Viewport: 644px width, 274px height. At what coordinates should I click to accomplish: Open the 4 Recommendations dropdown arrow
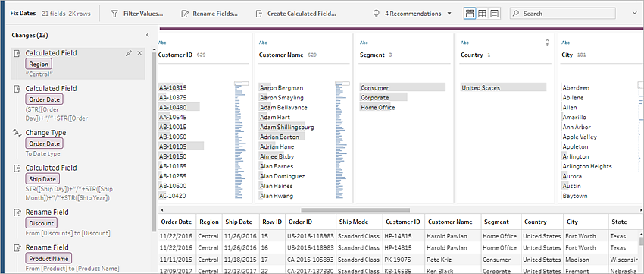click(x=449, y=14)
